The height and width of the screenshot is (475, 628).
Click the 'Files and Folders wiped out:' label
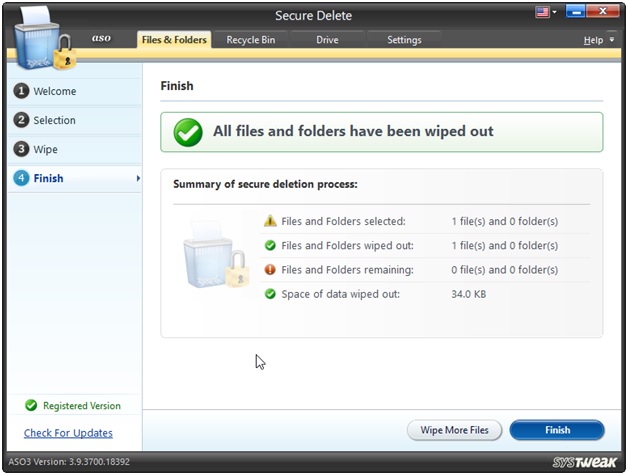[x=347, y=246]
